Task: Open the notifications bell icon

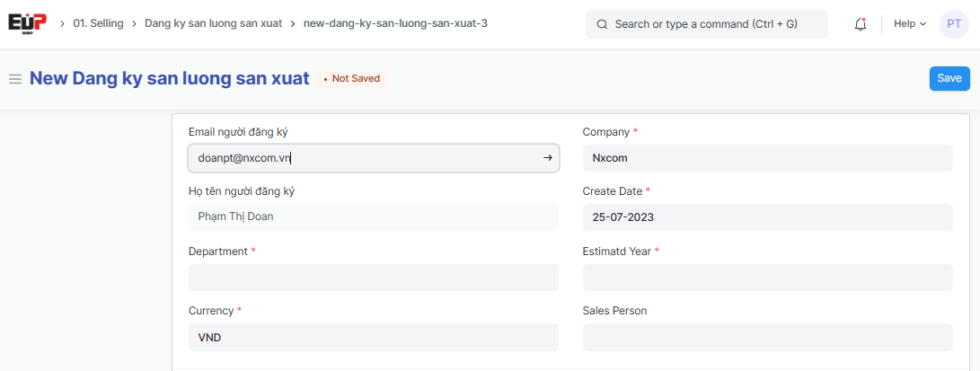Action: point(860,24)
